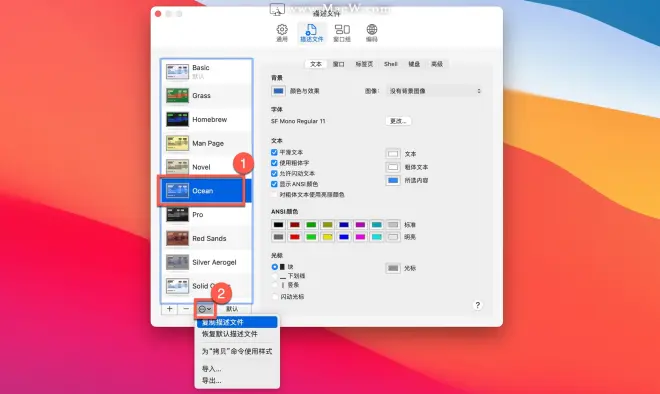This screenshot has width=660, height=394.
Task: Switch to the 文本 Text tab
Action: [x=316, y=64]
